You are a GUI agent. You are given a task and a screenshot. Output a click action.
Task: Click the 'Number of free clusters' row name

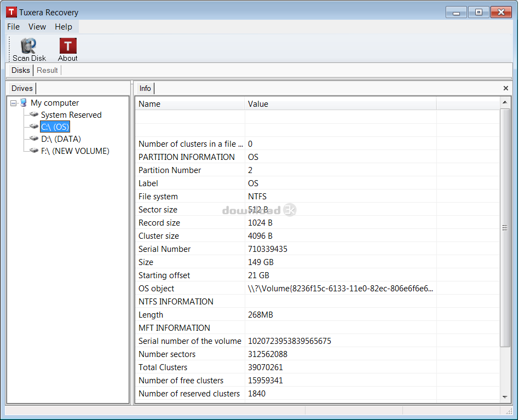181,381
